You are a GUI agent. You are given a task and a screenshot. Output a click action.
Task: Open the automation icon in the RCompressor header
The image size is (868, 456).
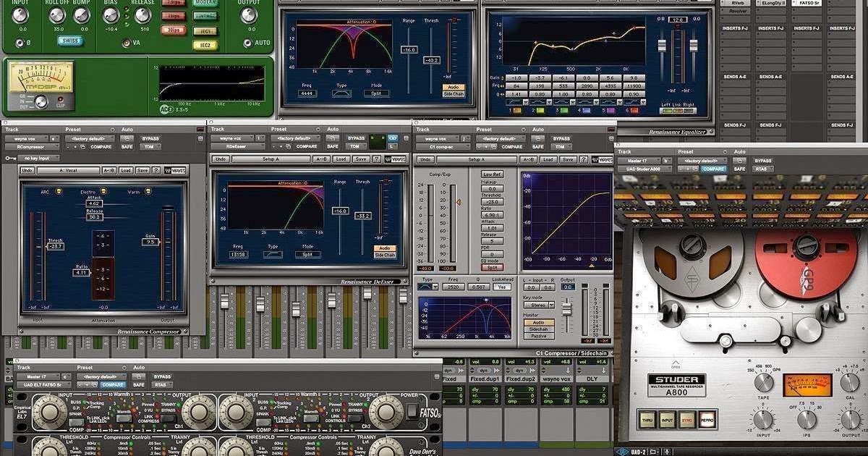point(127,139)
